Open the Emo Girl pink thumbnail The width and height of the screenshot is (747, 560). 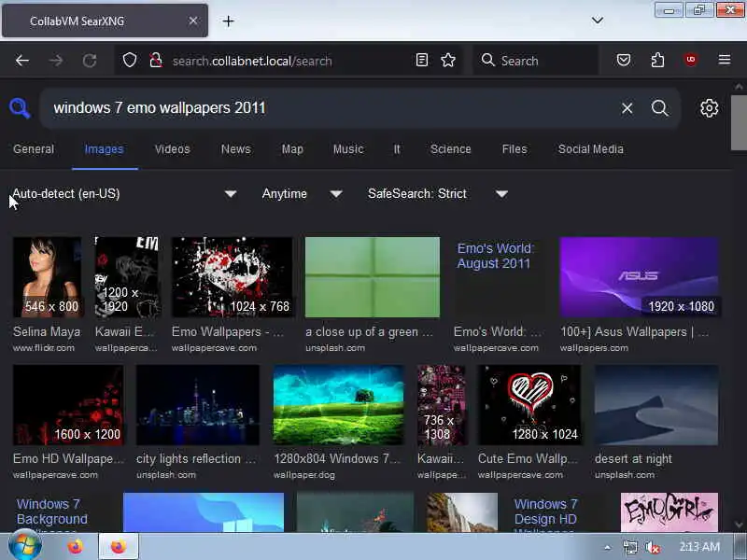[x=669, y=511]
